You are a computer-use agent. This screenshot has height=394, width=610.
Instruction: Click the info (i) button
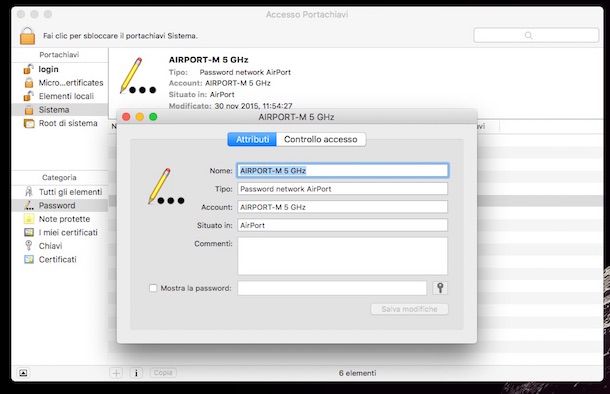(136, 373)
